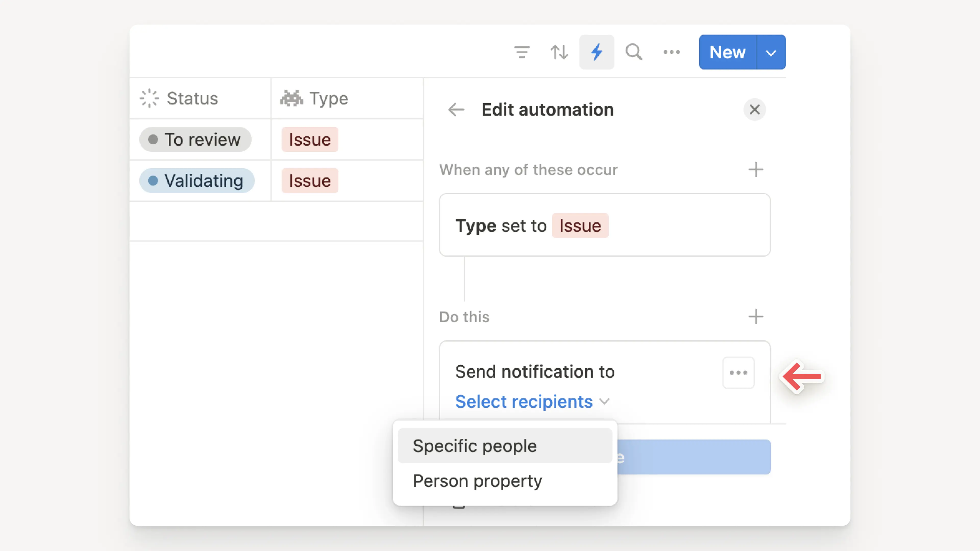Click the Issue tag in the To review row

(x=309, y=140)
